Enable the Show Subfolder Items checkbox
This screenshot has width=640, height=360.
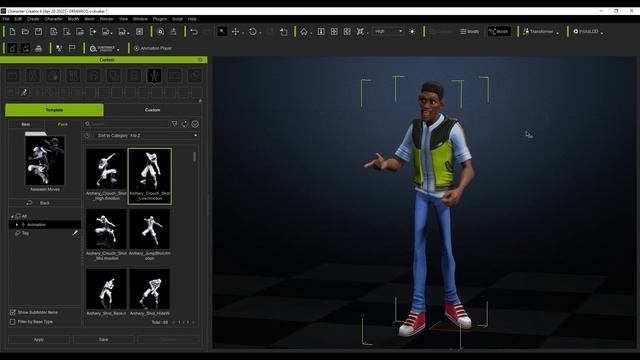(x=13, y=312)
